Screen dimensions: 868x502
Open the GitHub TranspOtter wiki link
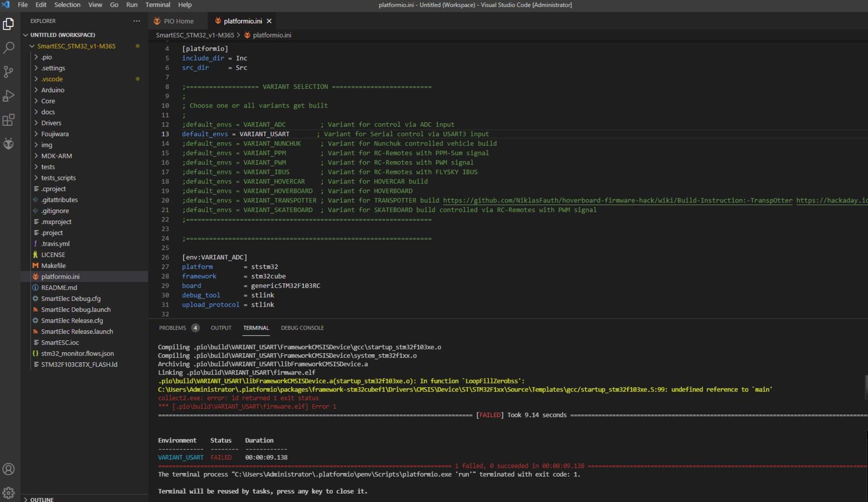618,200
